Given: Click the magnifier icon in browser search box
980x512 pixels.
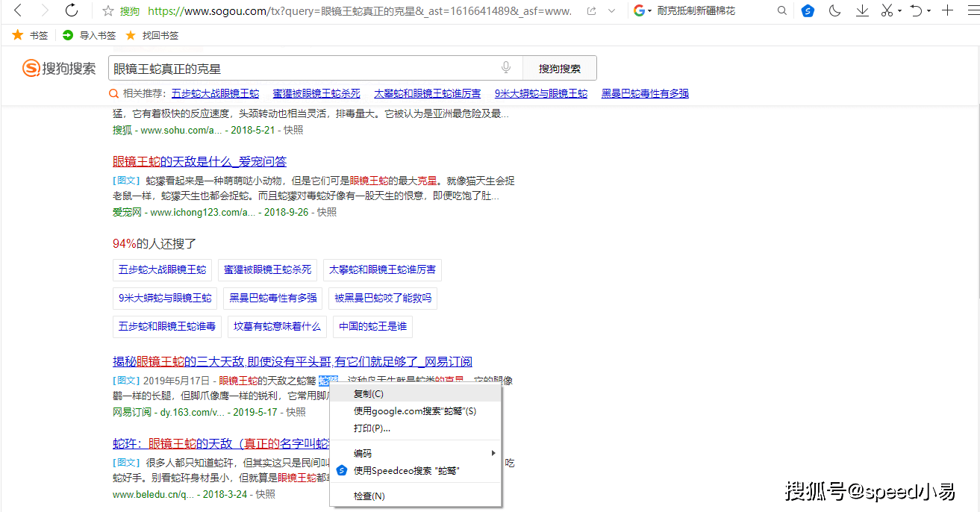Looking at the screenshot, I should pyautogui.click(x=782, y=11).
